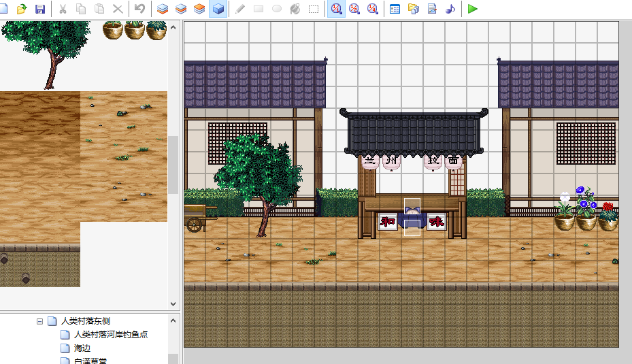Set map zoom to 1:4
This screenshot has width=632, height=364.
click(x=373, y=8)
